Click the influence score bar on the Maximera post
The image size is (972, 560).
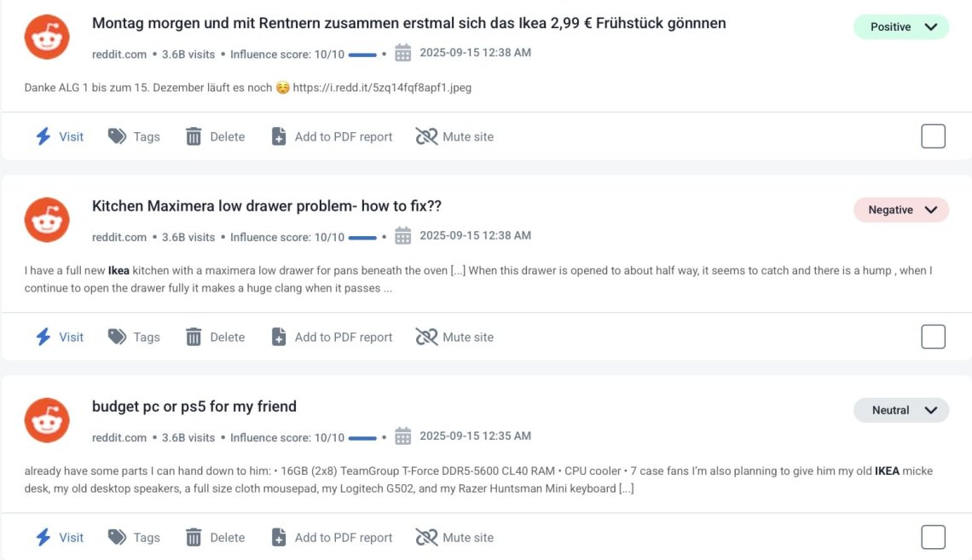click(362, 238)
